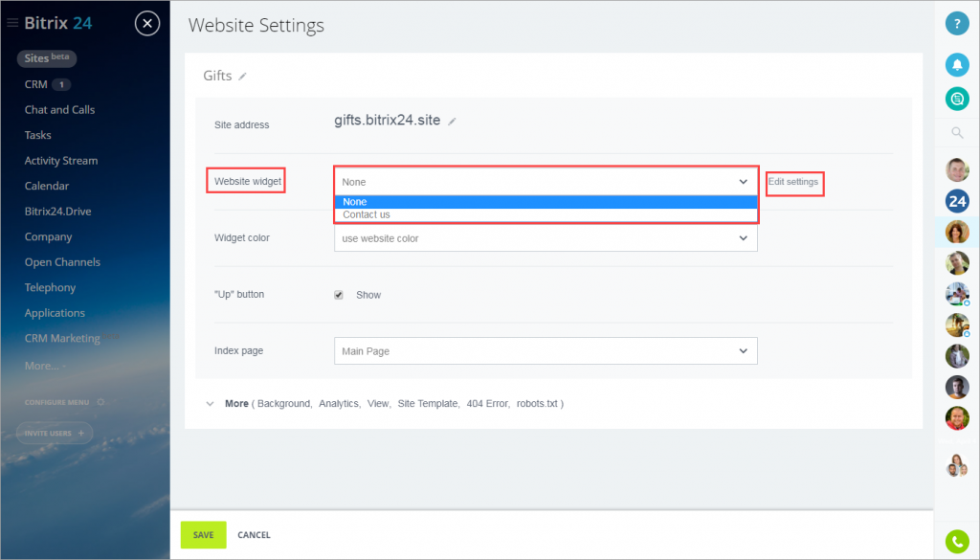Click the Configure Menu gear icon
The width and height of the screenshot is (980, 560).
pos(100,402)
